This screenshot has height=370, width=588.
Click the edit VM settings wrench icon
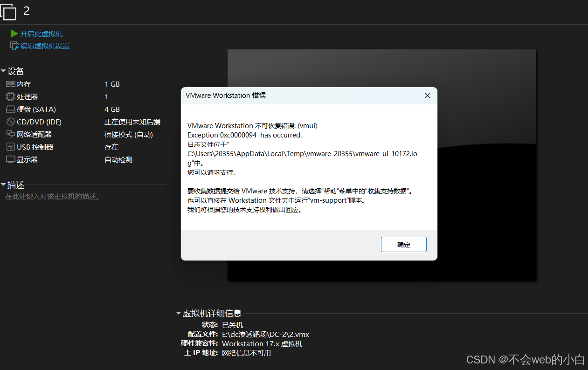click(14, 46)
